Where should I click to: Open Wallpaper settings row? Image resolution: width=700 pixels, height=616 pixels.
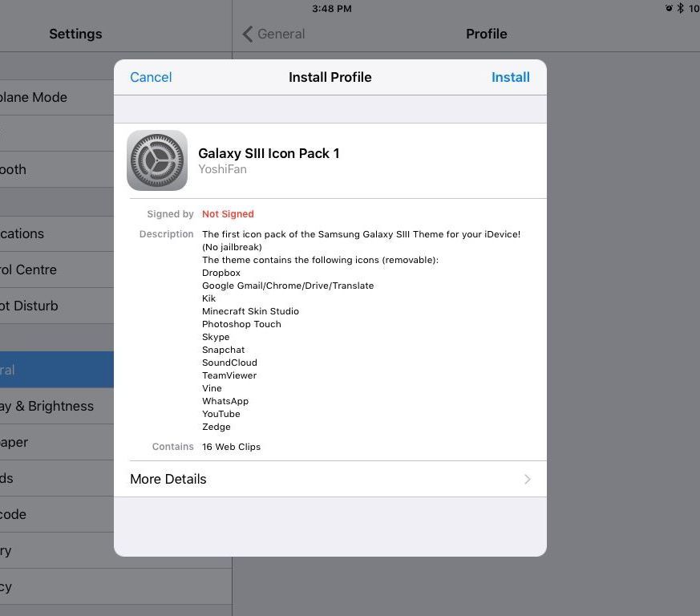[57, 442]
